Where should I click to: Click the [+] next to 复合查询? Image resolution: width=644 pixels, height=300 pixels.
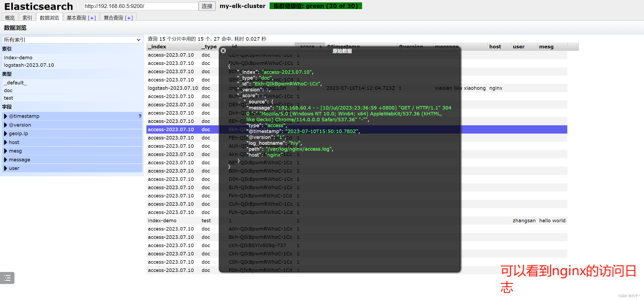[129, 18]
